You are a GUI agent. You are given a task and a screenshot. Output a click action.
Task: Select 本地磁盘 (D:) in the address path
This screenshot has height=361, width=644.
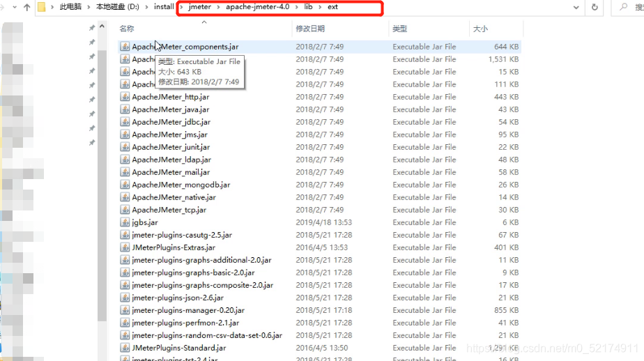[118, 7]
